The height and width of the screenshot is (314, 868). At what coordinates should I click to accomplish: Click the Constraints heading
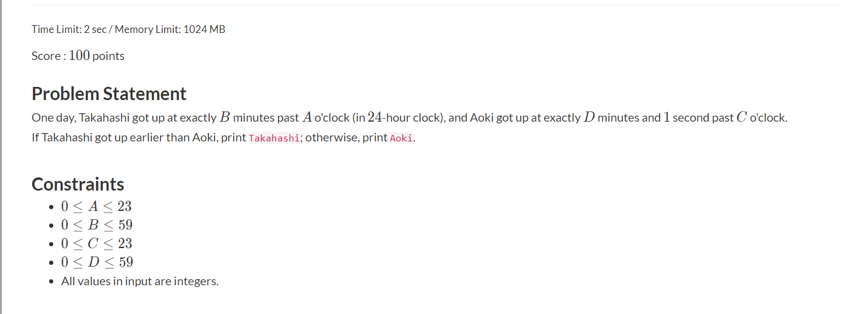pos(78,184)
